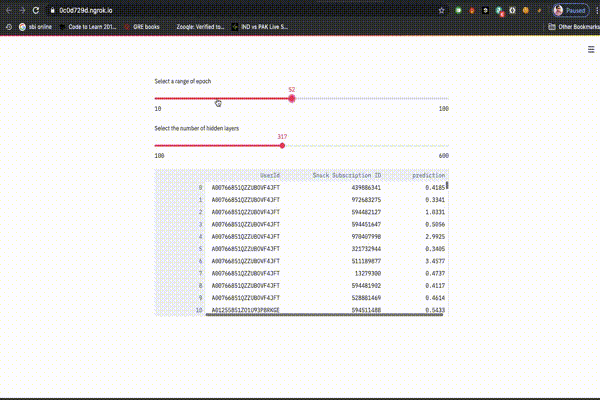Image resolution: width=600 pixels, height=400 pixels.
Task: Sort by the Snack Subscription ID column header
Action: [346, 174]
